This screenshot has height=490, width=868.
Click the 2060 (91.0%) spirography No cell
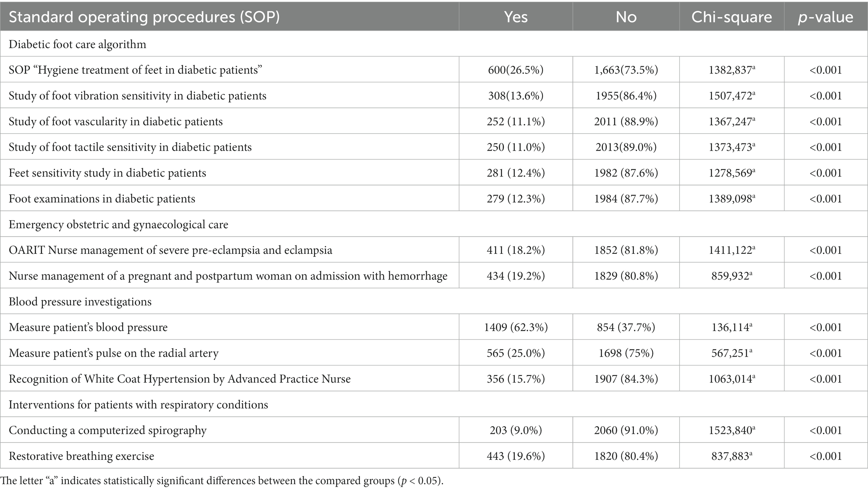pyautogui.click(x=626, y=430)
